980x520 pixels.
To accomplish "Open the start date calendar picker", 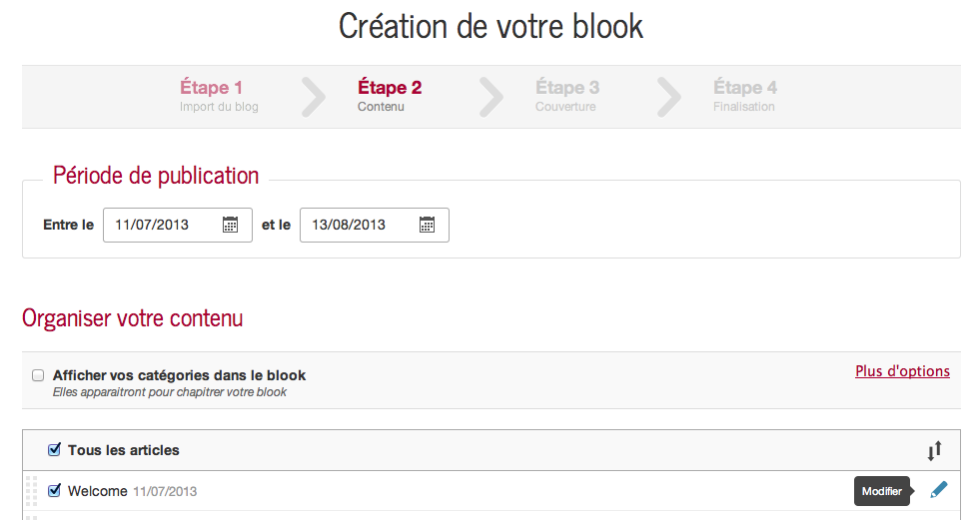I will (x=230, y=225).
